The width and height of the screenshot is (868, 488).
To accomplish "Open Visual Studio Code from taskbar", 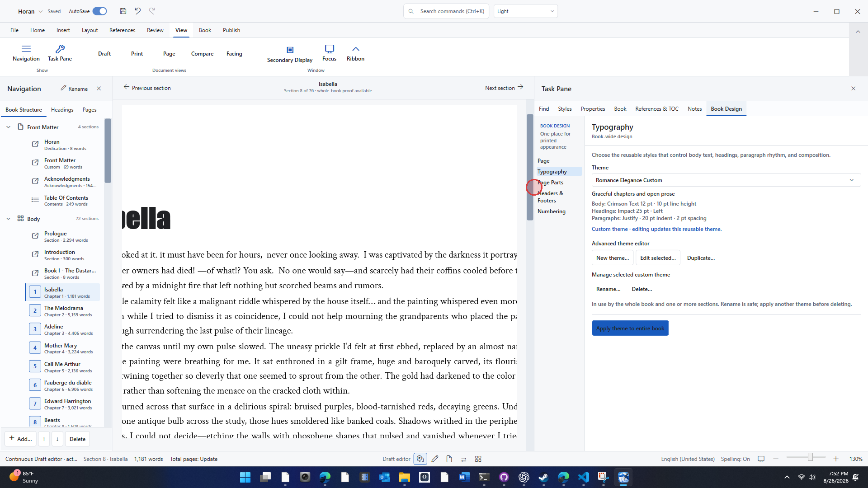I will pyautogui.click(x=583, y=477).
